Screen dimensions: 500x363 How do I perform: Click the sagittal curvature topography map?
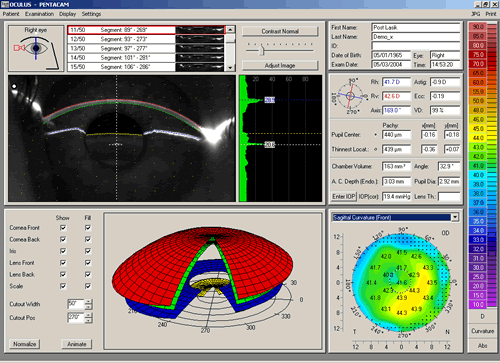tap(401, 282)
